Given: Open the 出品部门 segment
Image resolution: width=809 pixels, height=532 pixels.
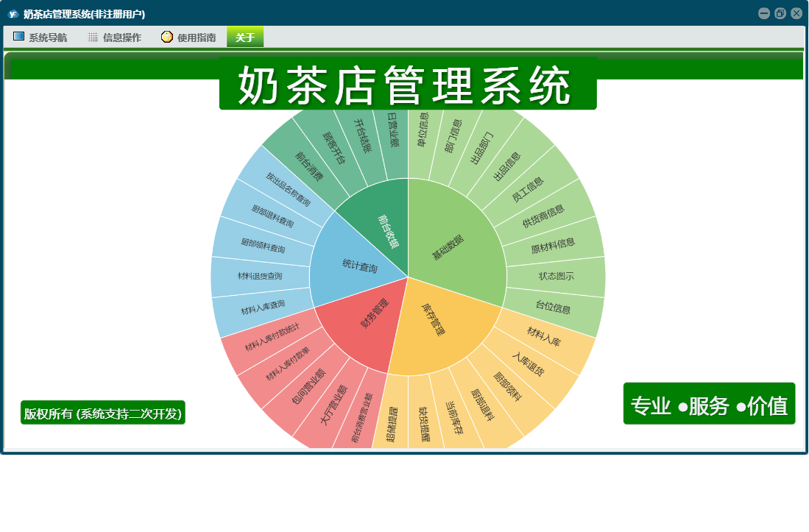Looking at the screenshot, I should tap(481, 148).
